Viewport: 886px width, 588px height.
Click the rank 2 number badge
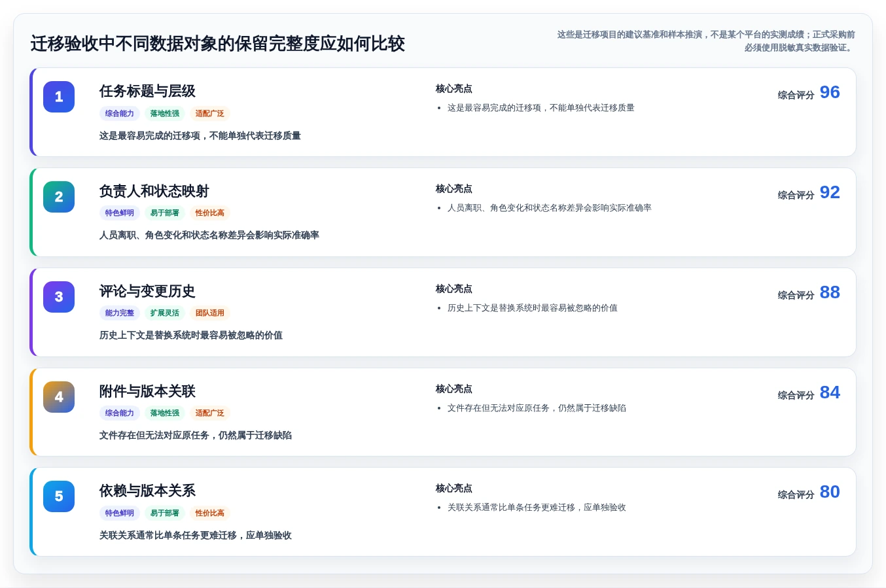[59, 197]
